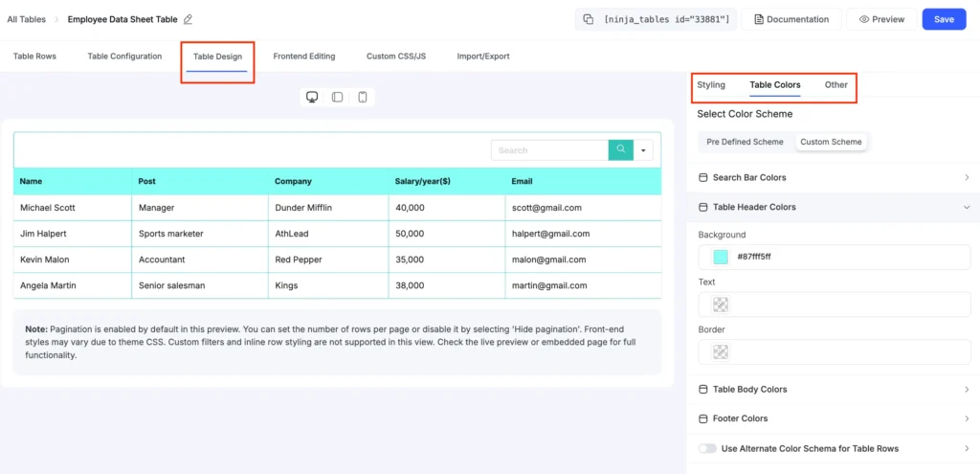Click the Kevin Malon cell
Image resolution: width=980 pixels, height=474 pixels.
[73, 260]
